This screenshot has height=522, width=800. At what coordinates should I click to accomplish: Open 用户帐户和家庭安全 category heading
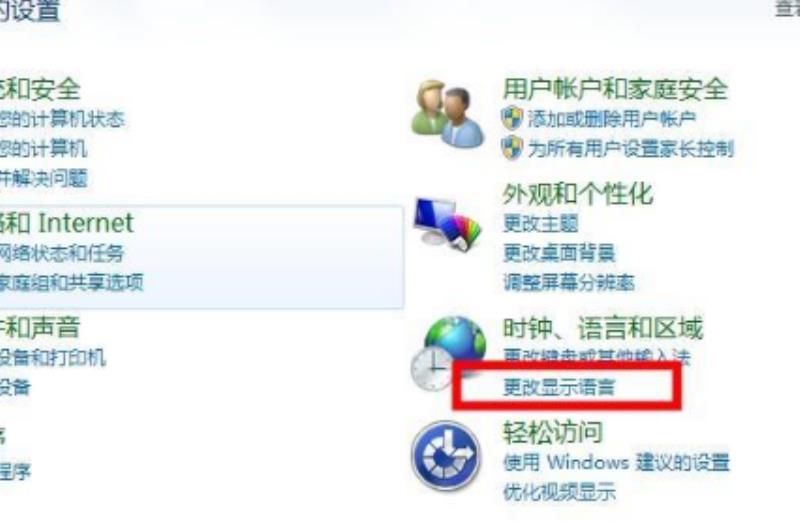(615, 89)
